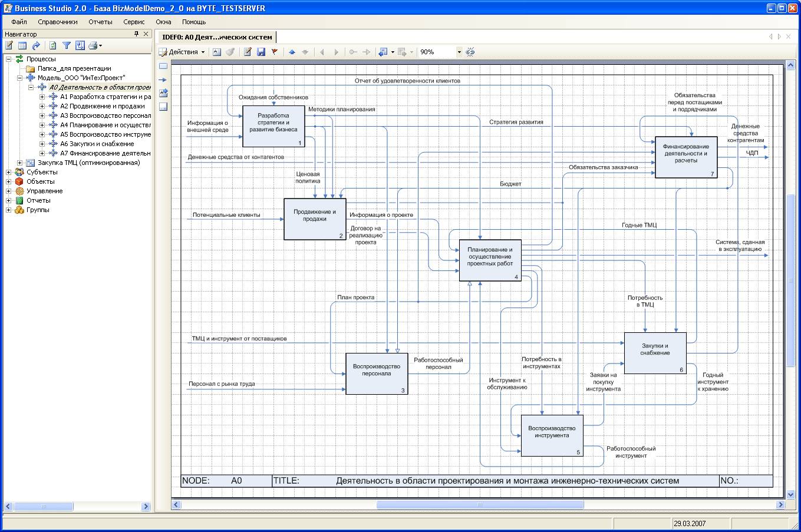Click the diagram horizontal scrollbar thumb
The width and height of the screenshot is (801, 532).
coord(480,505)
